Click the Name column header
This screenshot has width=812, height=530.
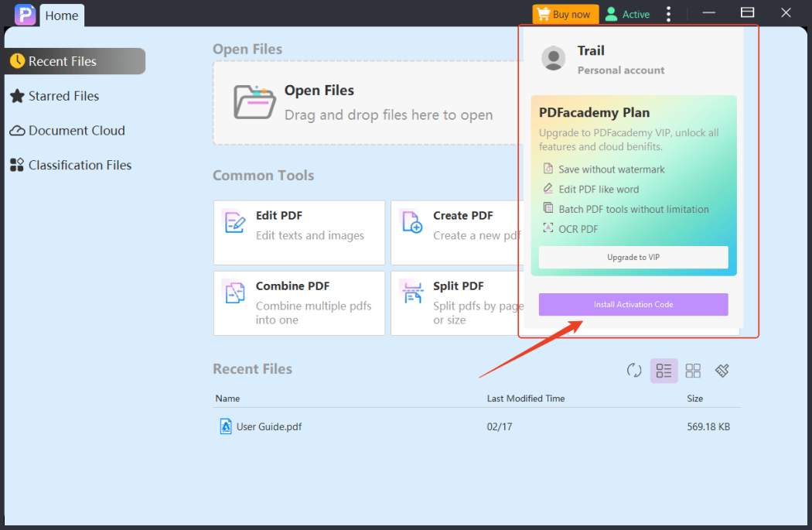tap(228, 398)
